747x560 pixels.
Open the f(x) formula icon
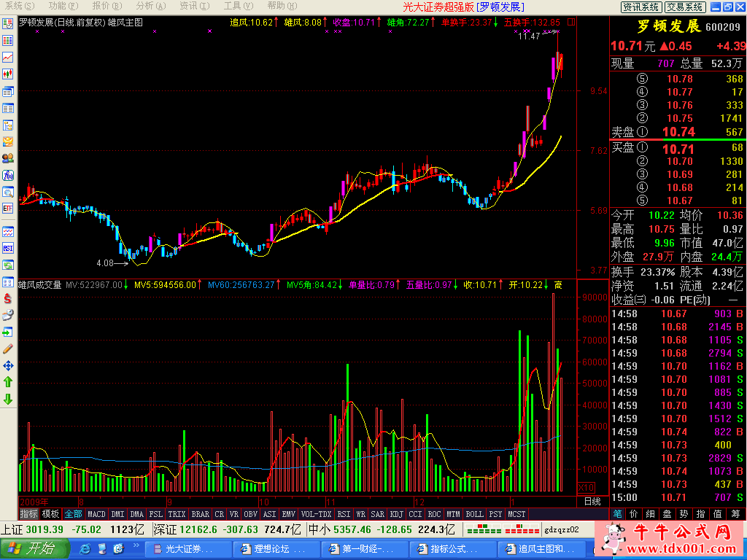click(7, 175)
